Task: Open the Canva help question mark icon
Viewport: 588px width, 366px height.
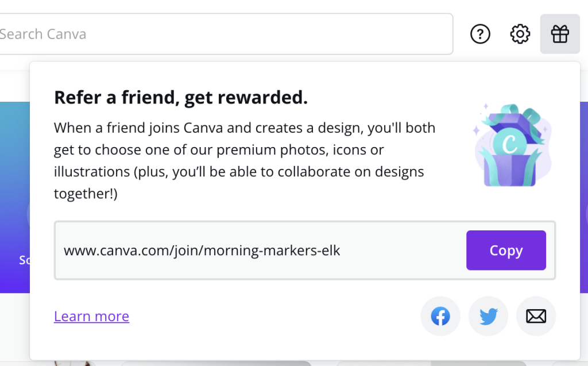Action: tap(480, 34)
